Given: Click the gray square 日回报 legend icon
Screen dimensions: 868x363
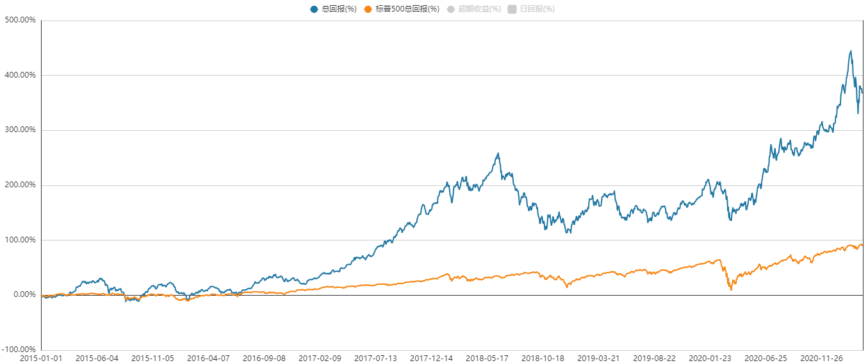Looking at the screenshot, I should (512, 9).
